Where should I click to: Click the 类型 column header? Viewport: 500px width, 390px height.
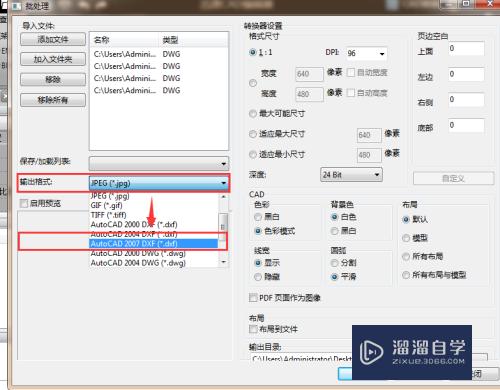pyautogui.click(x=193, y=40)
